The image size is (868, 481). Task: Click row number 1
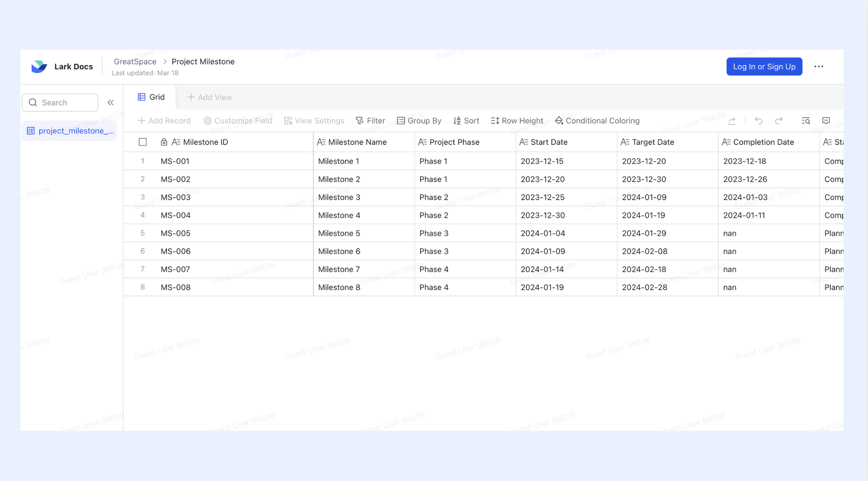coord(143,161)
